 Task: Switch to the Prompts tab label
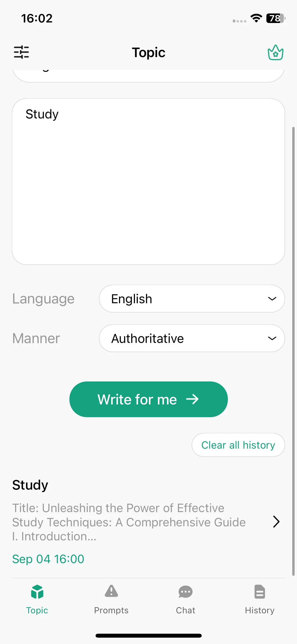tap(111, 610)
